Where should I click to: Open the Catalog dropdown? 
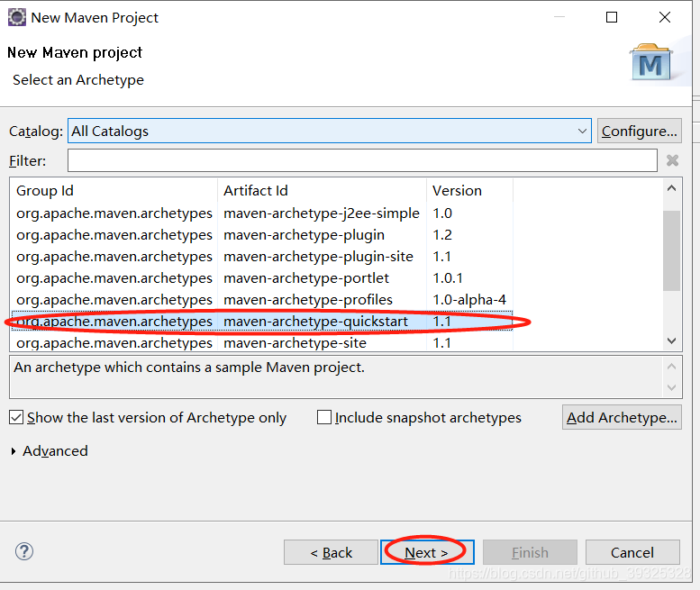click(x=330, y=131)
